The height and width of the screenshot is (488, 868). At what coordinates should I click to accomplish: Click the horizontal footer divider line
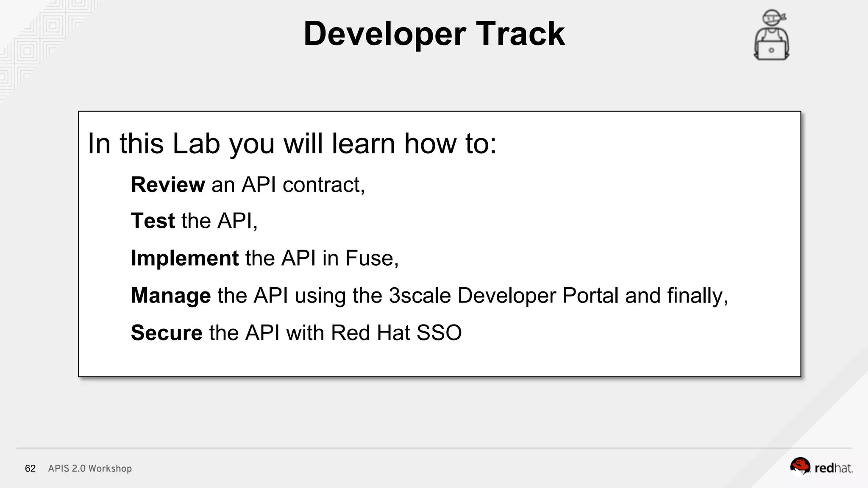tap(434, 448)
